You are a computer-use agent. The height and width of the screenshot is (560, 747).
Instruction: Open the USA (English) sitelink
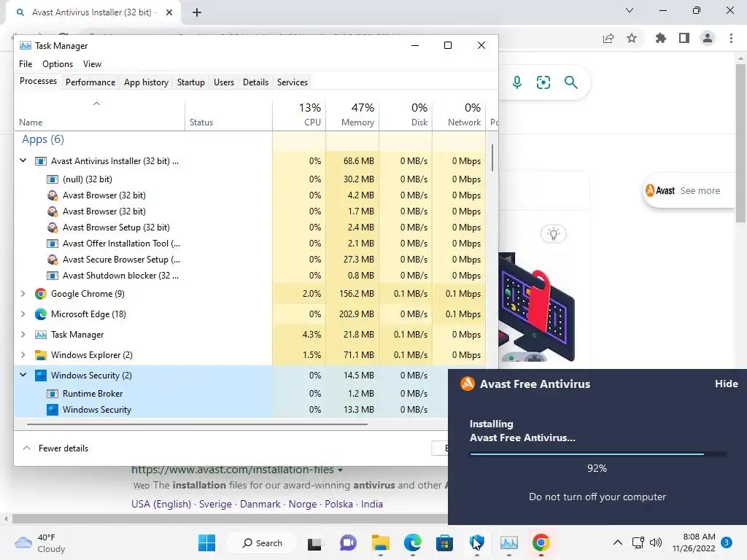pyautogui.click(x=161, y=504)
